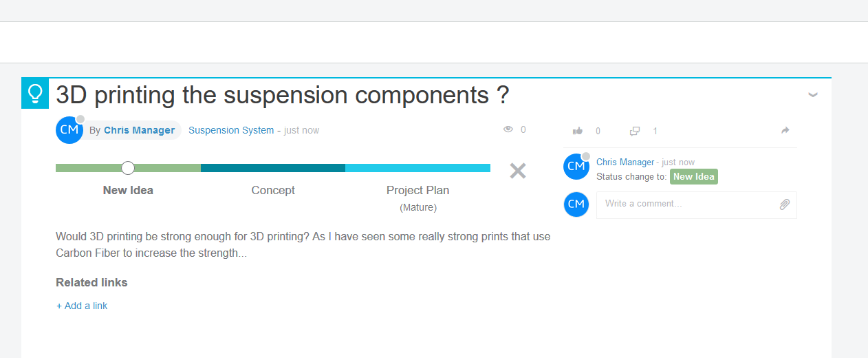Screen dimensions: 868x358
Task: Select the Concept stage label
Action: (x=273, y=190)
